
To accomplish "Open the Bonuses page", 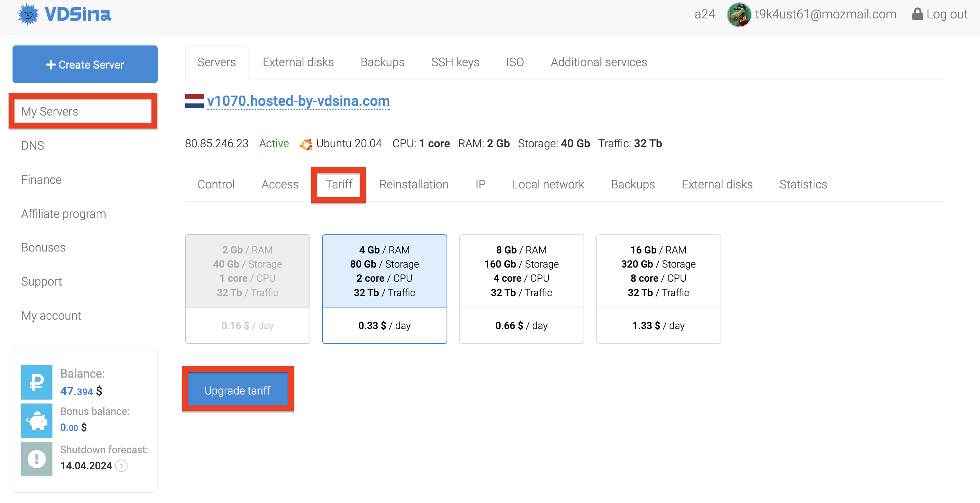I will (43, 247).
